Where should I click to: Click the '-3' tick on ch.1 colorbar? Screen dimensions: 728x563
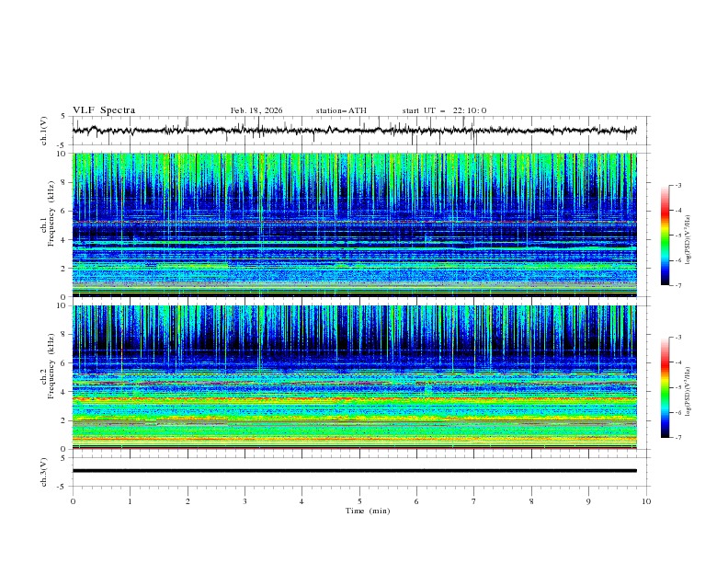coord(678,185)
